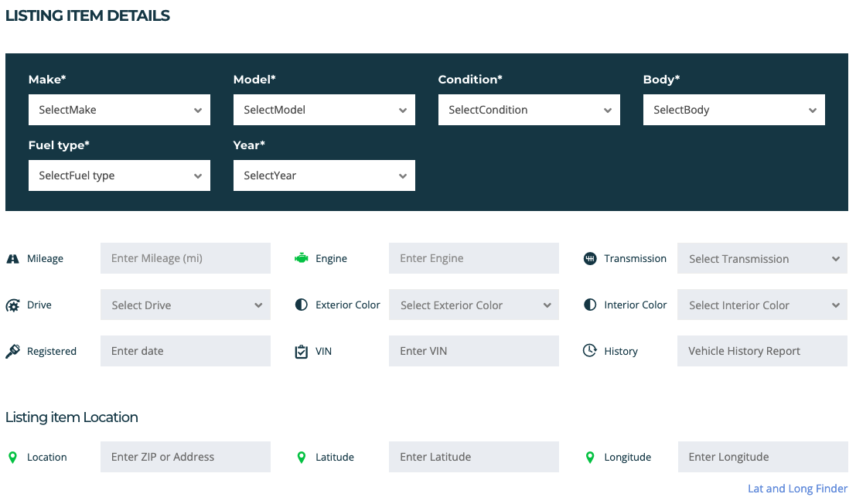
Task: Click the Exterior Color half-circle icon
Action: click(x=302, y=305)
